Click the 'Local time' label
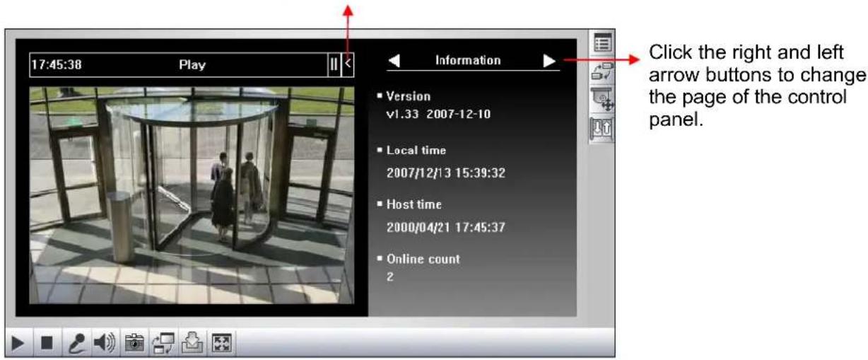 (416, 151)
